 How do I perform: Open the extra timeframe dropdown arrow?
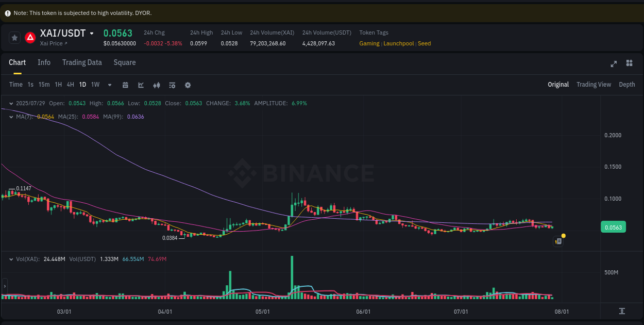coord(109,85)
